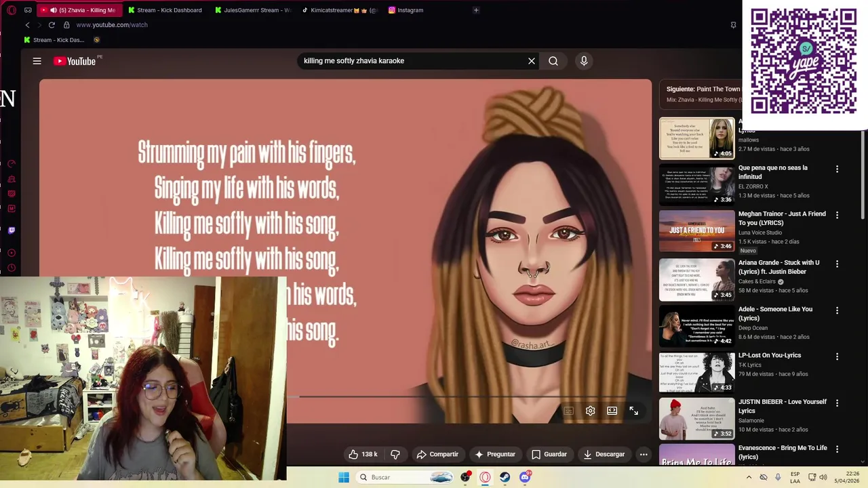Open Twitch in Opera sidebar

coord(12,230)
